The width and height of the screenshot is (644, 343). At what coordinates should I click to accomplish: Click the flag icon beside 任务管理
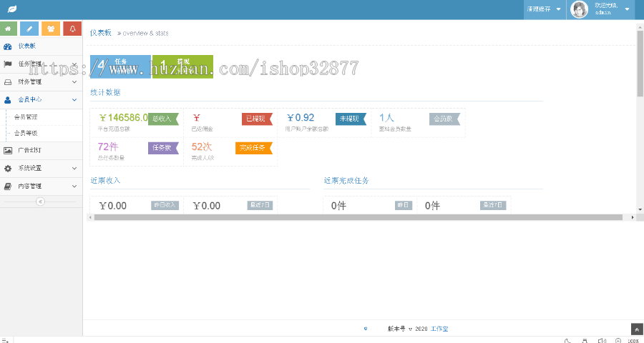[7, 64]
